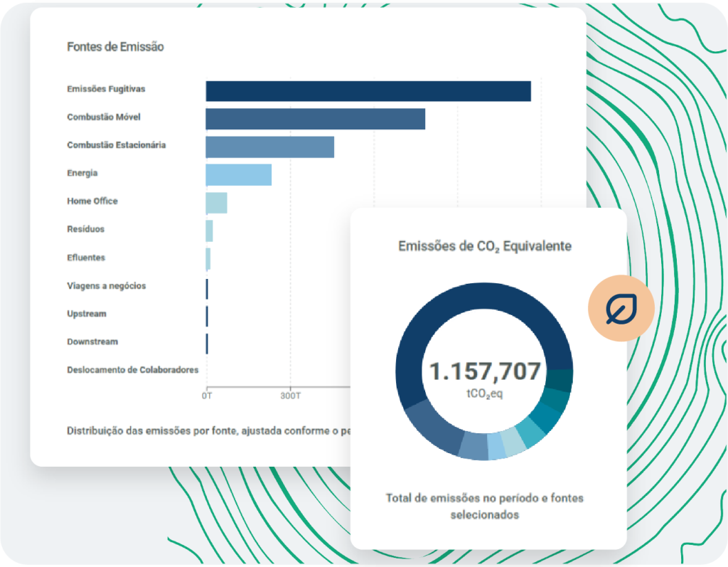Viewport: 728px width, 567px height.
Task: Click the Downstream label
Action: 92,341
